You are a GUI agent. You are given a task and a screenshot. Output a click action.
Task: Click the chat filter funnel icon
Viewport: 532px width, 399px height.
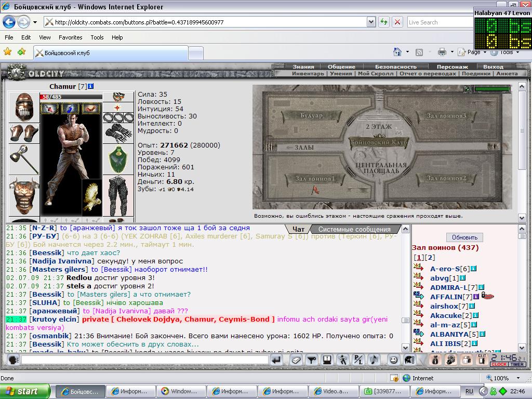(x=312, y=360)
